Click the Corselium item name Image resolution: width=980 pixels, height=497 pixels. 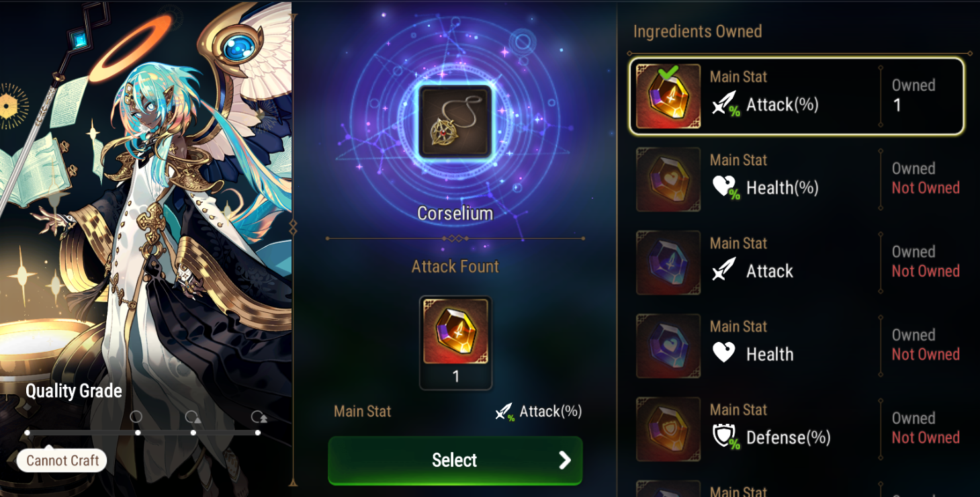455,214
